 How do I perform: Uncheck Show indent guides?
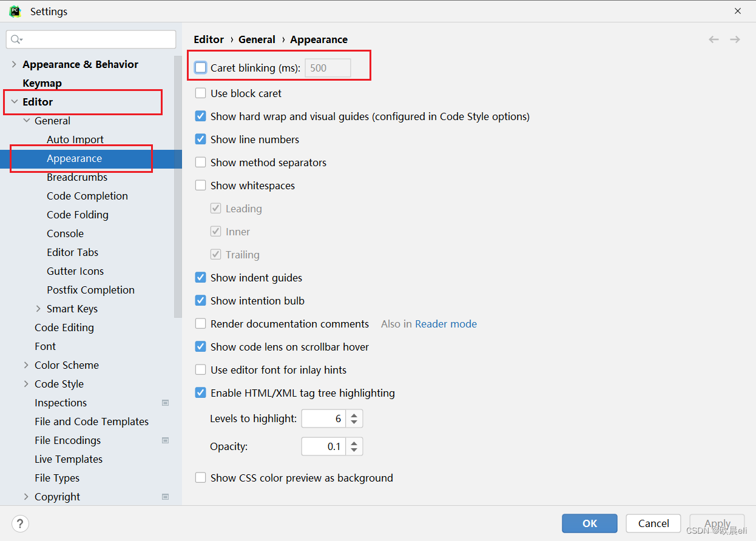(201, 278)
